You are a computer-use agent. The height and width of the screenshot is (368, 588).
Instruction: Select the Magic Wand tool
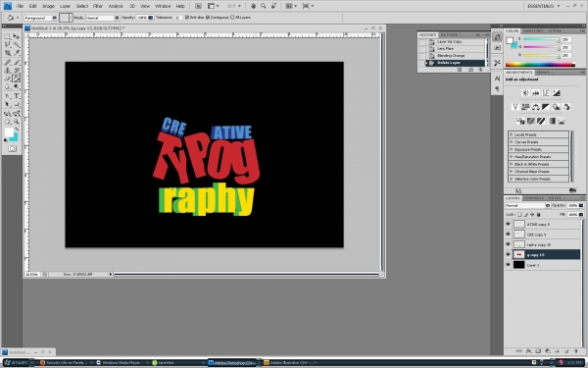16,45
